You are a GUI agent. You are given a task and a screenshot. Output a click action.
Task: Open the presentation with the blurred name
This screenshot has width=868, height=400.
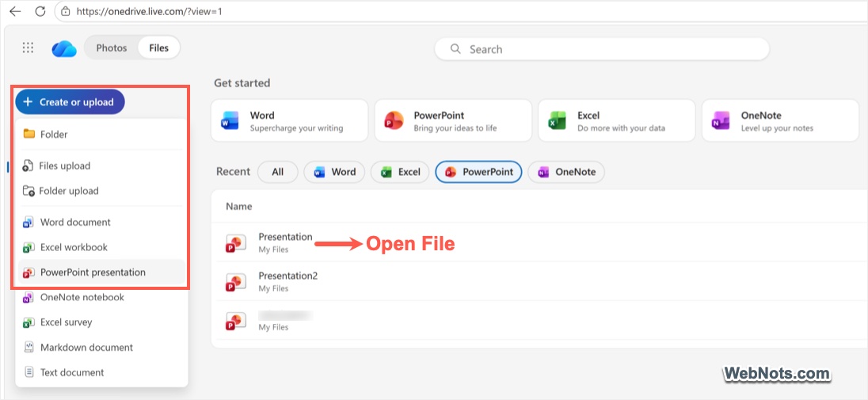(286, 315)
